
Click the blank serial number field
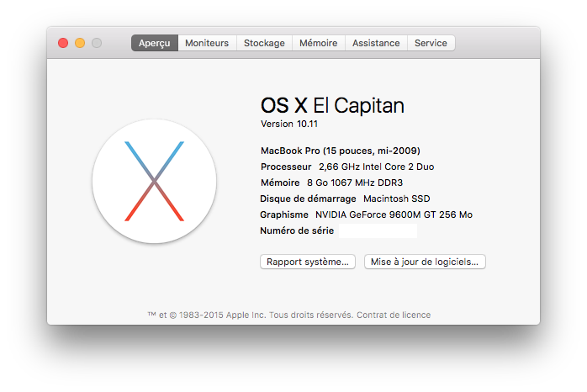click(378, 231)
